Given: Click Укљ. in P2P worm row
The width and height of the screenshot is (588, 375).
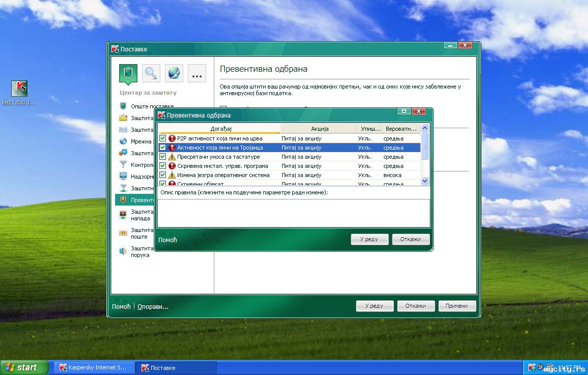Looking at the screenshot, I should [365, 138].
